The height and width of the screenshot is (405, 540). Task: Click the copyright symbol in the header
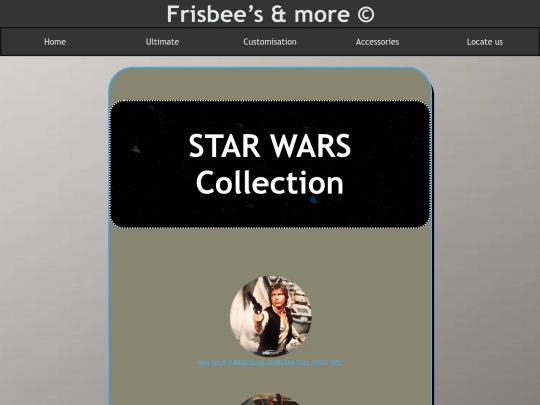365,14
